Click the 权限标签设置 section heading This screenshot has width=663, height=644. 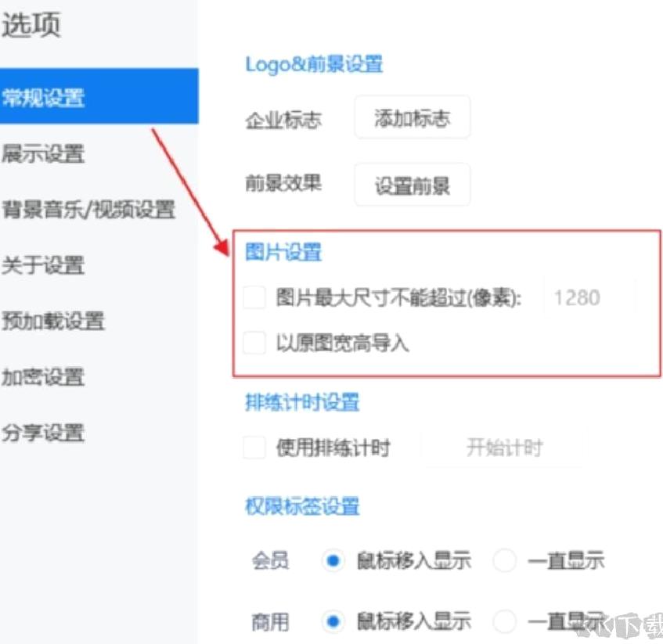[302, 505]
